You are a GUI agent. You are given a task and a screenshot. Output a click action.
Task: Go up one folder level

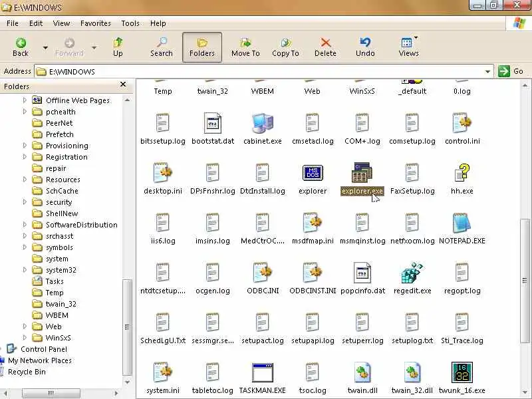(x=118, y=47)
